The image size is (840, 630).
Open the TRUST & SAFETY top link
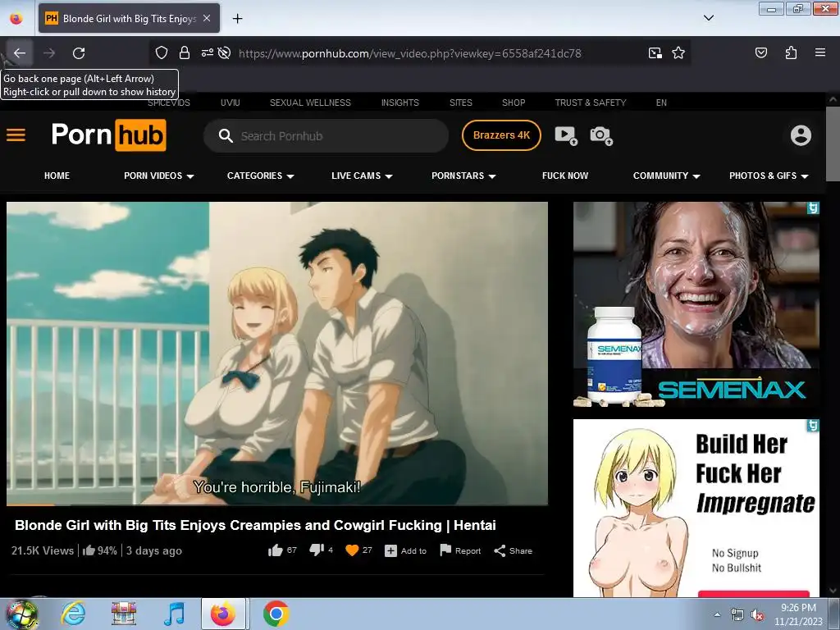pyautogui.click(x=591, y=103)
